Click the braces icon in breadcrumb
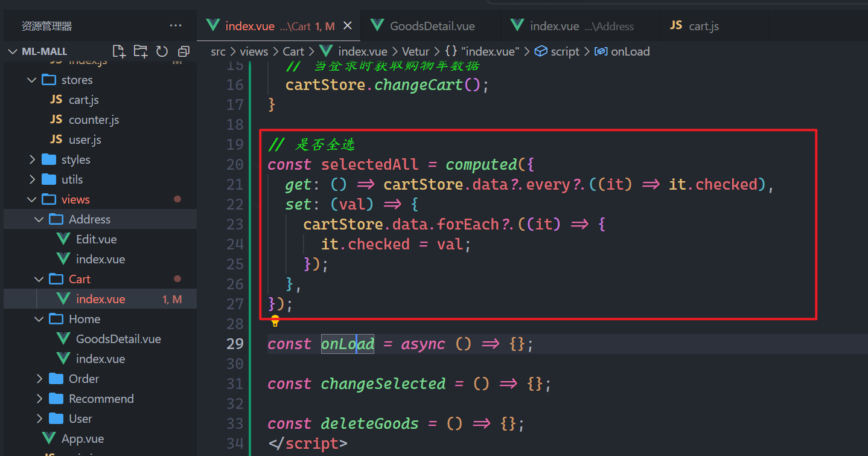 click(x=451, y=51)
